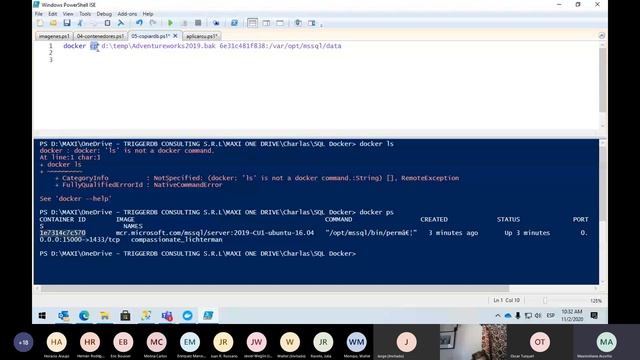
Task: Open a script file using folder icon
Action: tap(53, 23)
